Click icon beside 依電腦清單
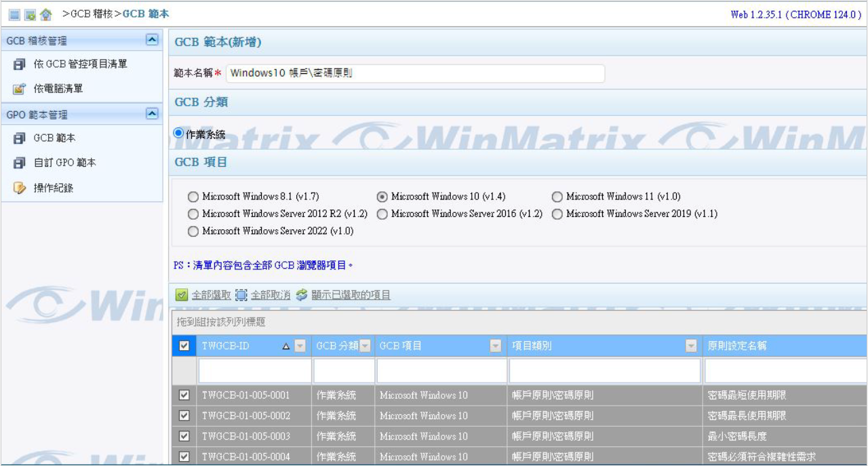868x466 pixels. (19, 89)
